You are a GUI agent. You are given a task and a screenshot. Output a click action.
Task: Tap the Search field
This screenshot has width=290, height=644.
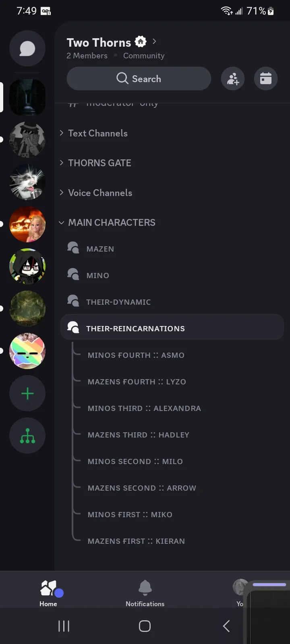139,78
